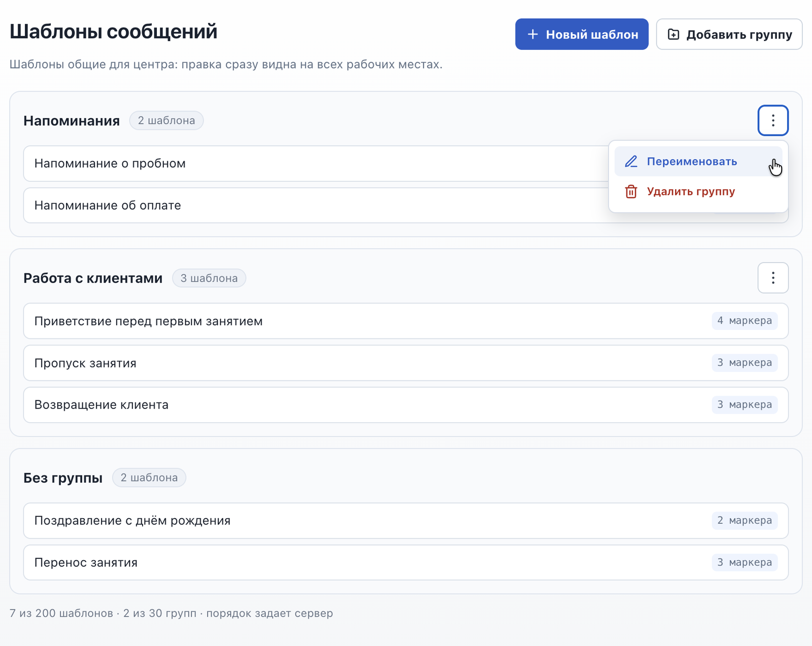Click the Шаблоны сообщений page title

tap(114, 31)
